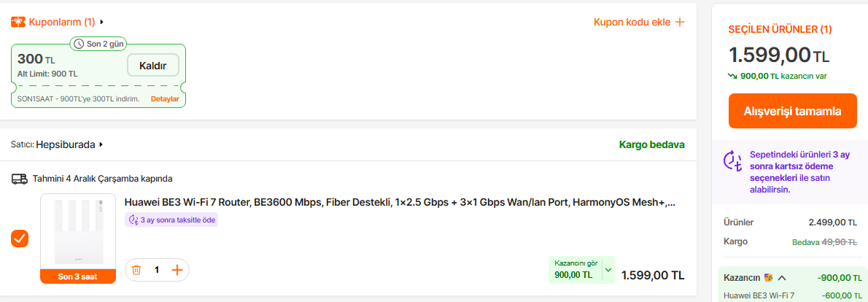
Task: Click the 3 ay sonra taksitle öde badge
Action: click(171, 220)
